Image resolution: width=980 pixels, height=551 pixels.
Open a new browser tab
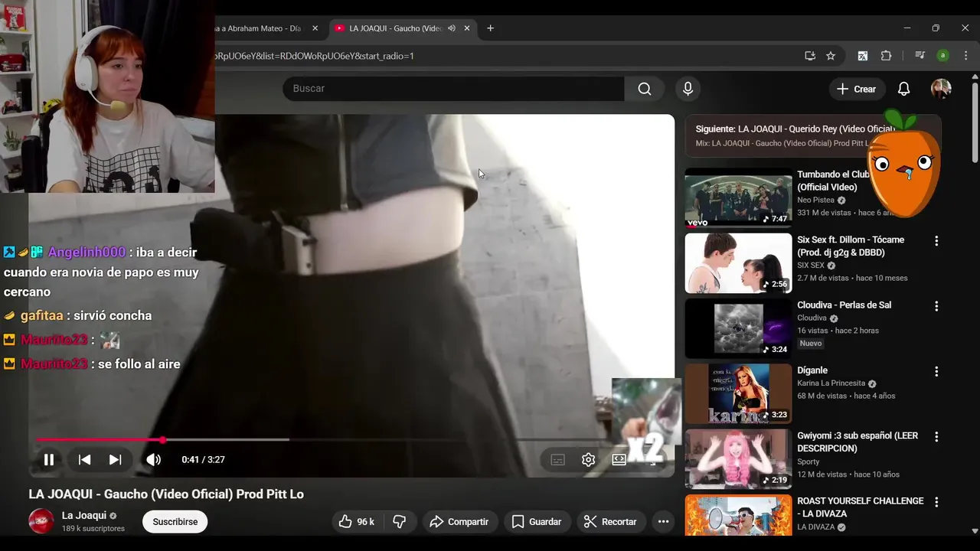point(491,28)
